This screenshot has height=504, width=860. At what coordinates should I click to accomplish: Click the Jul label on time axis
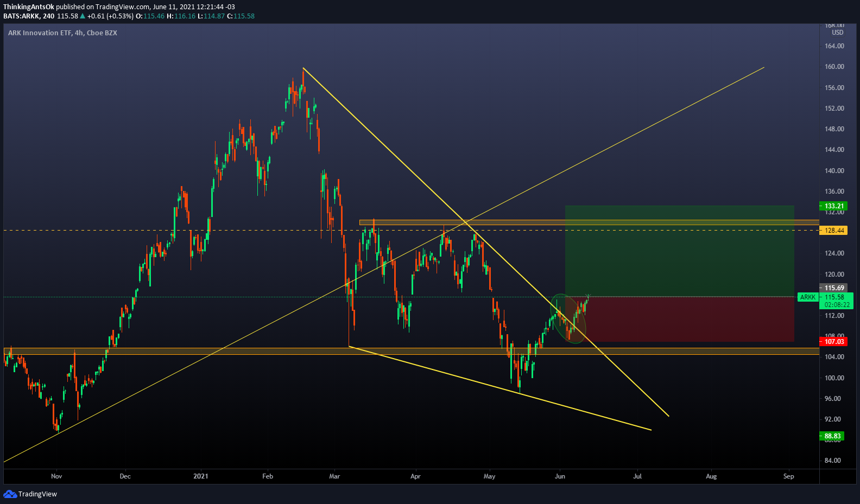pyautogui.click(x=637, y=476)
